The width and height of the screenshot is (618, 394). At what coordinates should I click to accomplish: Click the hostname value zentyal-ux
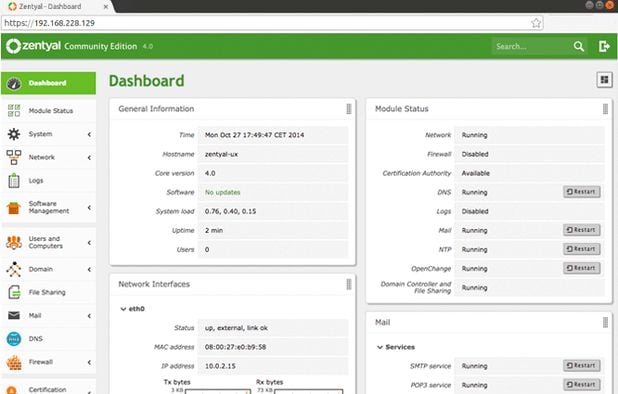tap(221, 154)
